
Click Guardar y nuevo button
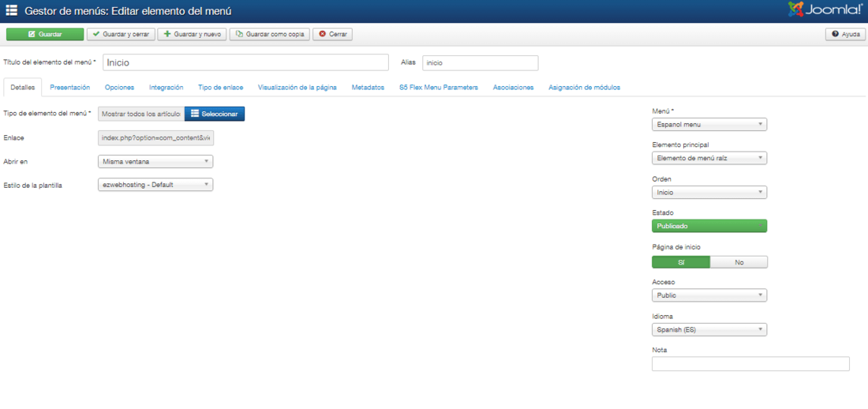(192, 35)
